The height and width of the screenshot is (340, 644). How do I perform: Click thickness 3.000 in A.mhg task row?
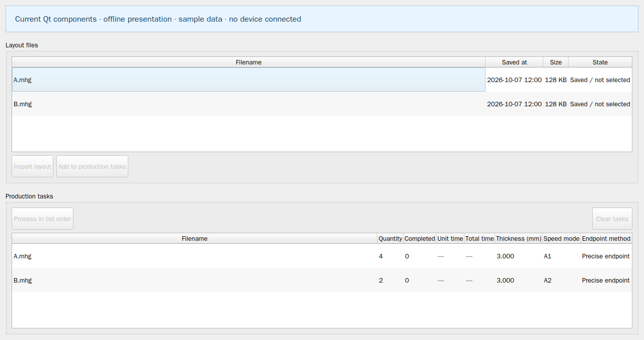tap(518, 256)
